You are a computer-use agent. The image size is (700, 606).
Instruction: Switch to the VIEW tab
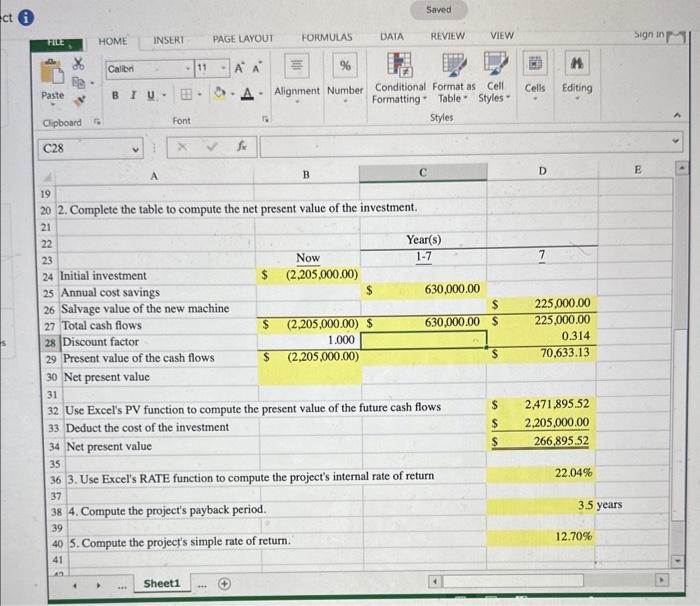502,35
